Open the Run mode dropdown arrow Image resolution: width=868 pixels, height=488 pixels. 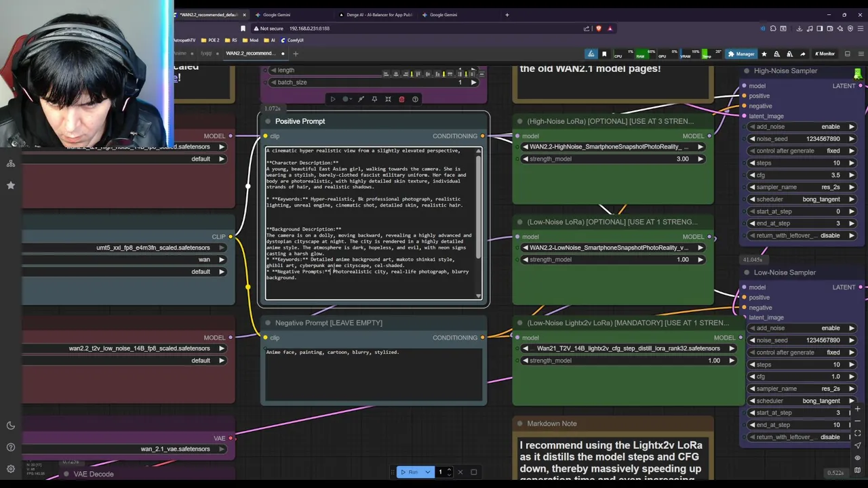tap(428, 472)
